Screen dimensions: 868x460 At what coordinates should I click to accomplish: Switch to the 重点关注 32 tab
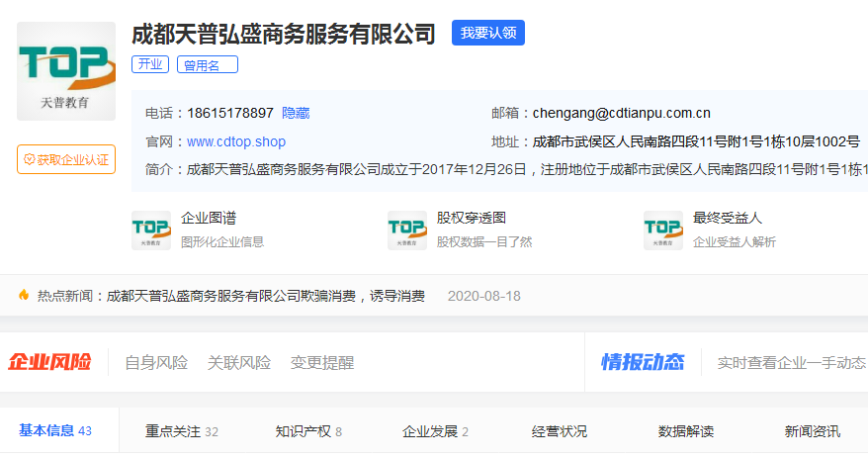click(182, 431)
